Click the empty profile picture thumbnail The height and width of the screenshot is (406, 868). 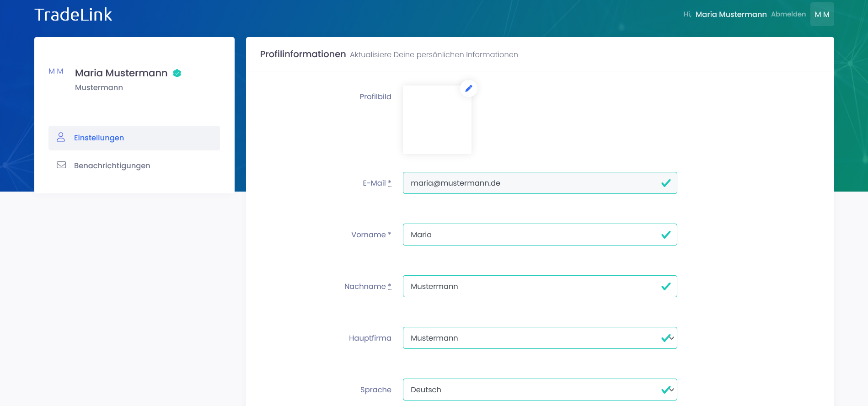pos(437,120)
